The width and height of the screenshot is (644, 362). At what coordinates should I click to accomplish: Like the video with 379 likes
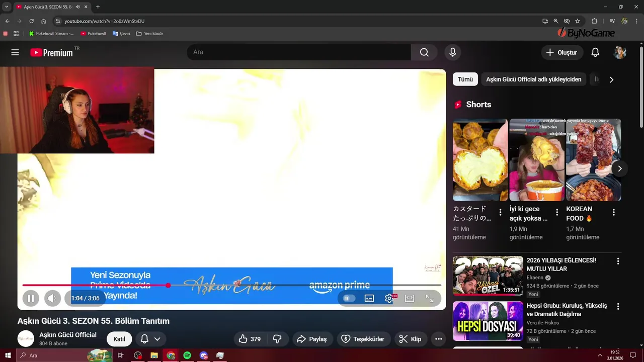click(x=250, y=339)
